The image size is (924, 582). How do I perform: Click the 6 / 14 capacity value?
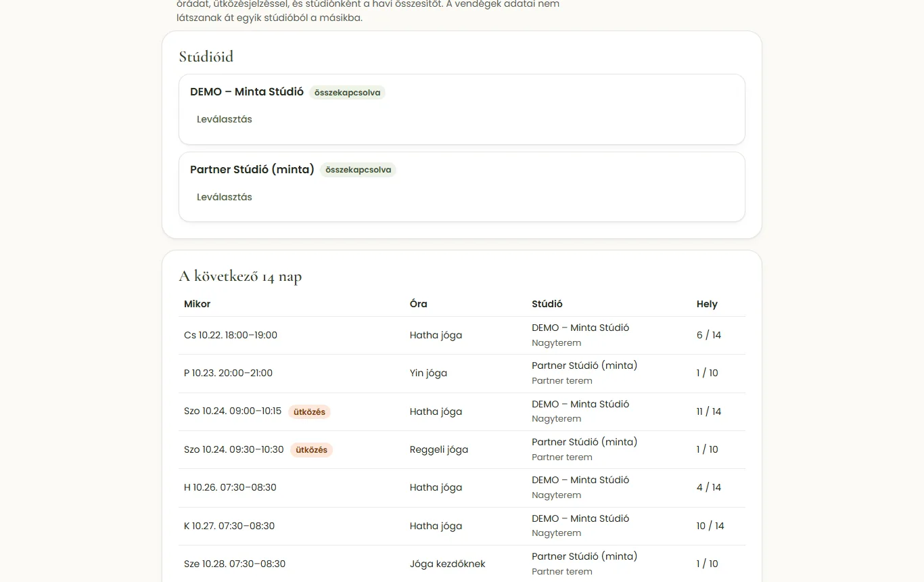pyautogui.click(x=709, y=335)
